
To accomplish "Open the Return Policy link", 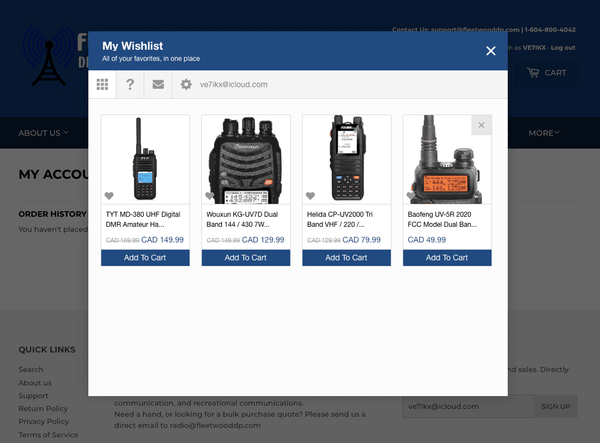I will click(43, 409).
